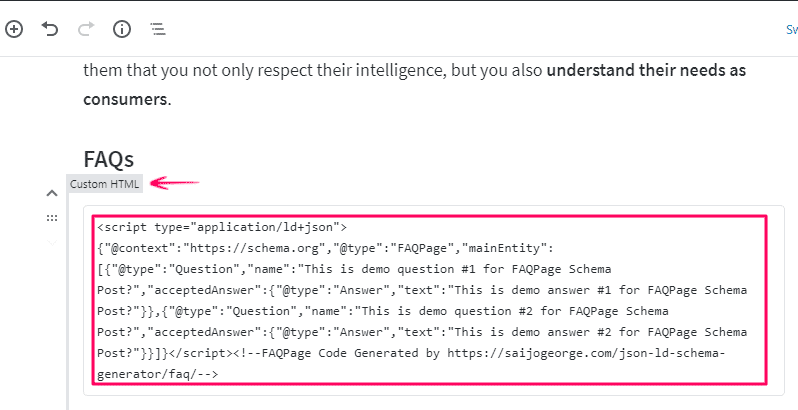Click the schema.org URL in code
This screenshot has width=798, height=410.
253,248
